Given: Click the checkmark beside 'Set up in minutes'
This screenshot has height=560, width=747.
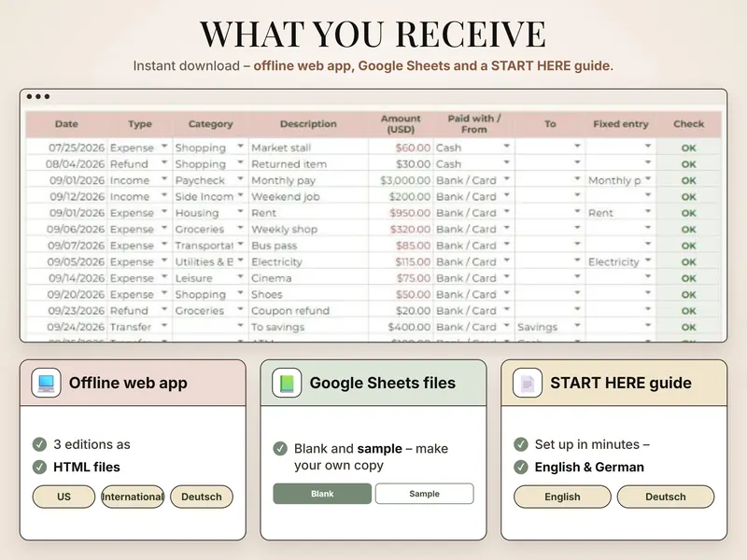Looking at the screenshot, I should pyautogui.click(x=521, y=444).
